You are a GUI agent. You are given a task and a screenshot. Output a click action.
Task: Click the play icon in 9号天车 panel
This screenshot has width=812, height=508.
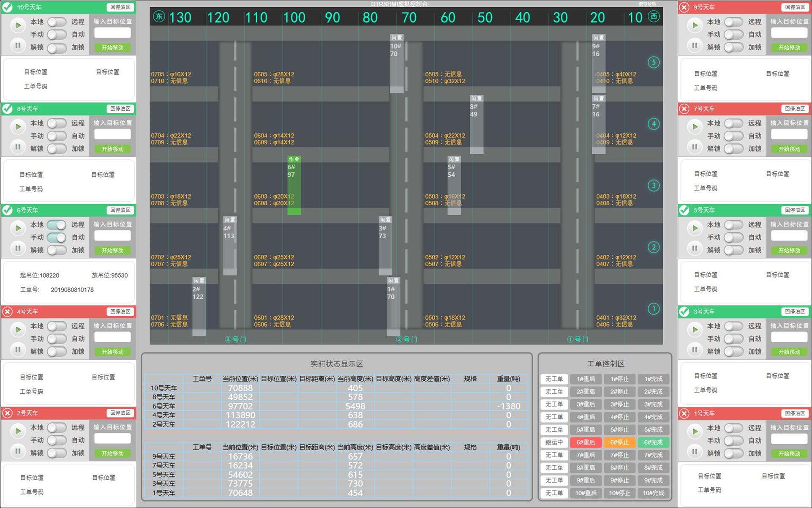click(695, 25)
